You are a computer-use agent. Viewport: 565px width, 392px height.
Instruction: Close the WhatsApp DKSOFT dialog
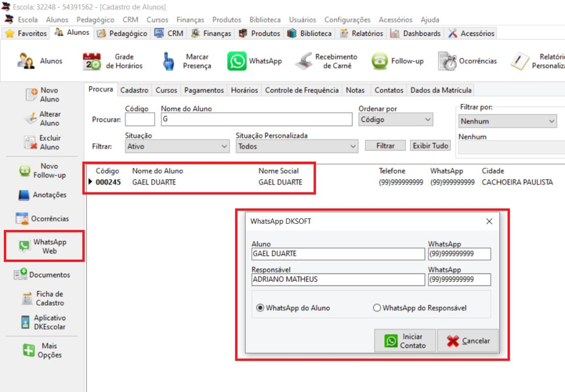(489, 222)
